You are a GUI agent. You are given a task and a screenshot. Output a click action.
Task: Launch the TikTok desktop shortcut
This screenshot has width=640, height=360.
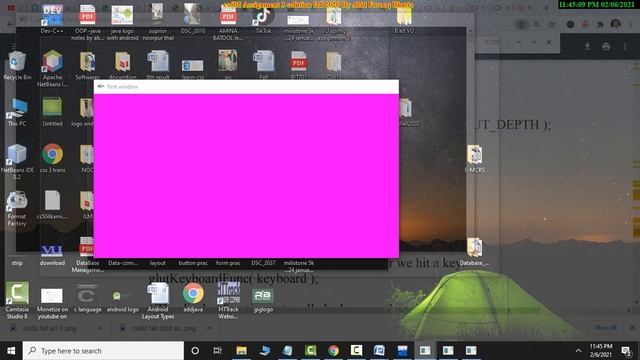pyautogui.click(x=263, y=20)
